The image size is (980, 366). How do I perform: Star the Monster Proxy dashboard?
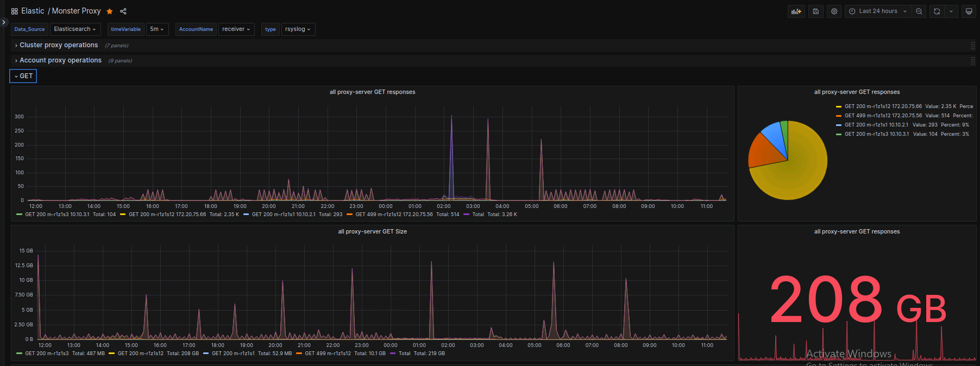pos(110,11)
